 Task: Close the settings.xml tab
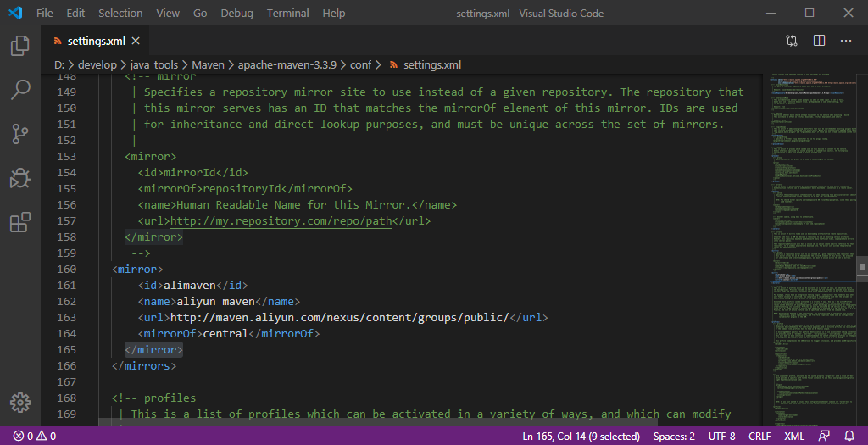click(x=136, y=41)
